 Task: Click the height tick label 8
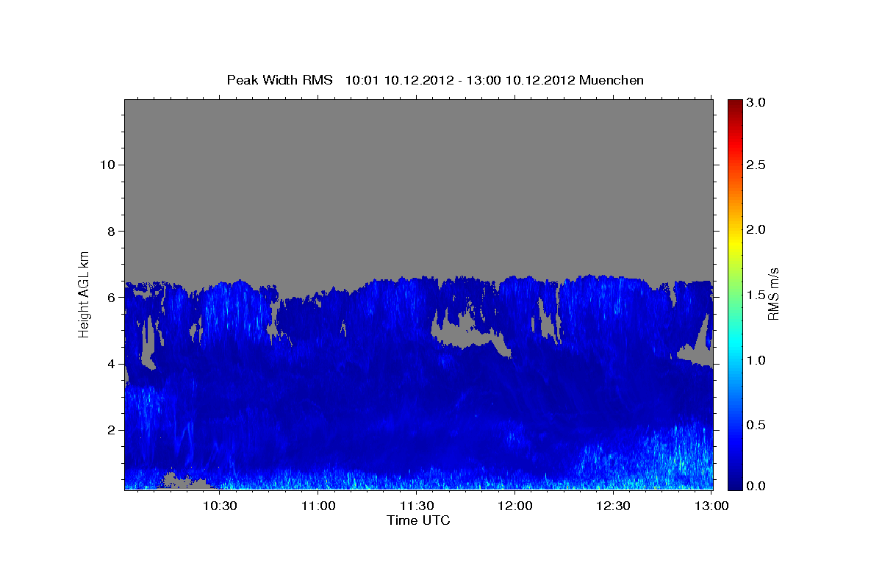(110, 231)
